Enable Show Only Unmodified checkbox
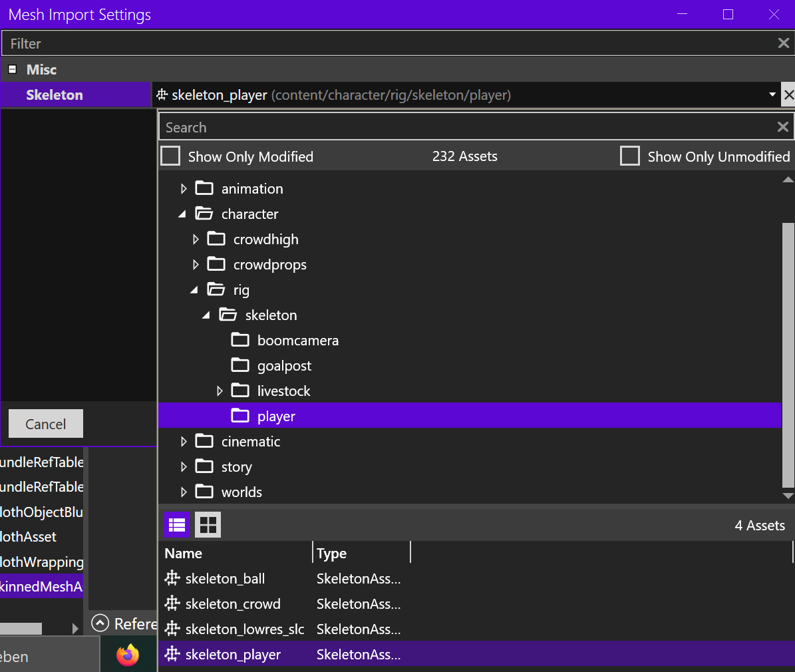Screen dimensions: 795x672 click(x=629, y=156)
